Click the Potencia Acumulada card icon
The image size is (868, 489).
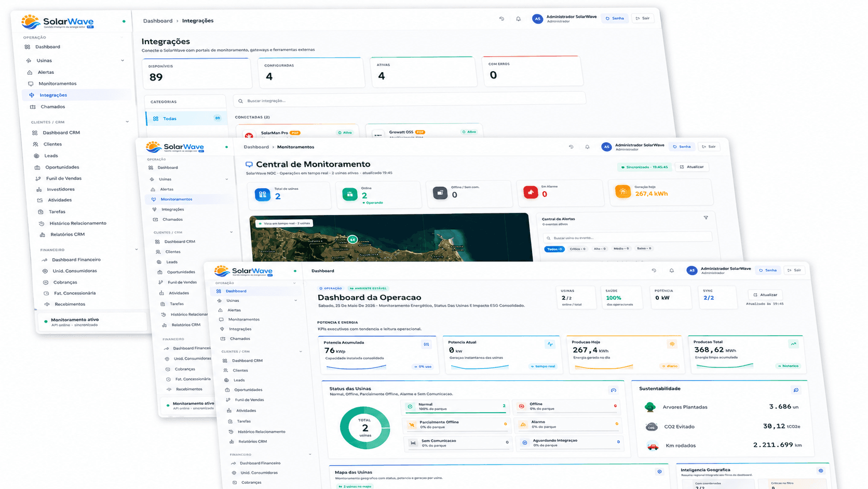click(426, 345)
